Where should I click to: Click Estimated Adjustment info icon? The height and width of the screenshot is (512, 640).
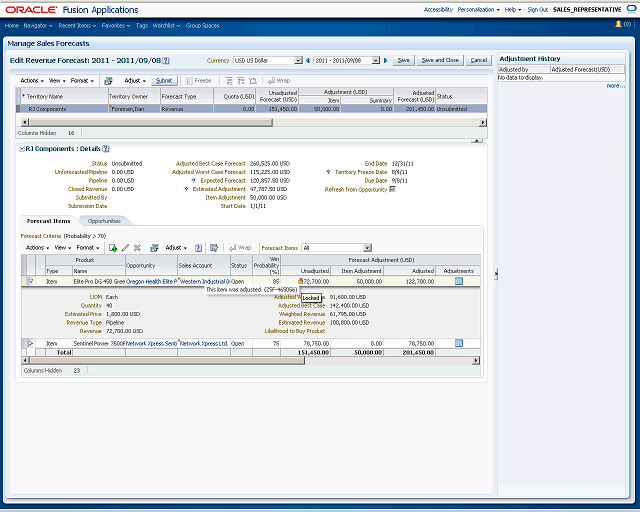186,189
